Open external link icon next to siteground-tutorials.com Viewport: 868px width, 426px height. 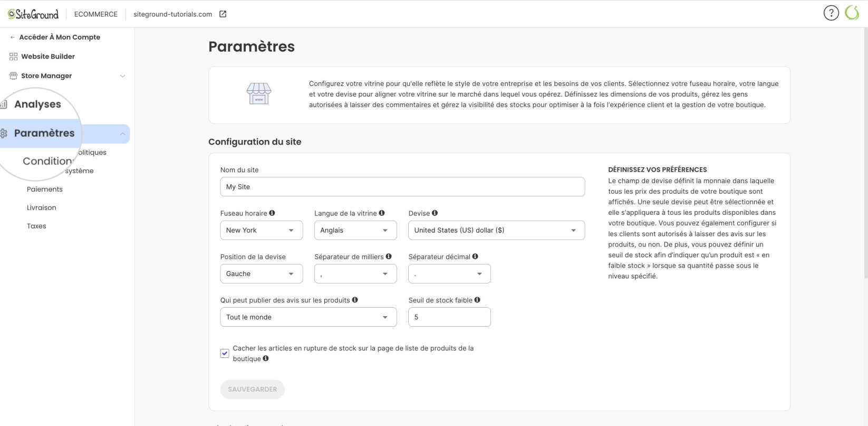coord(223,14)
